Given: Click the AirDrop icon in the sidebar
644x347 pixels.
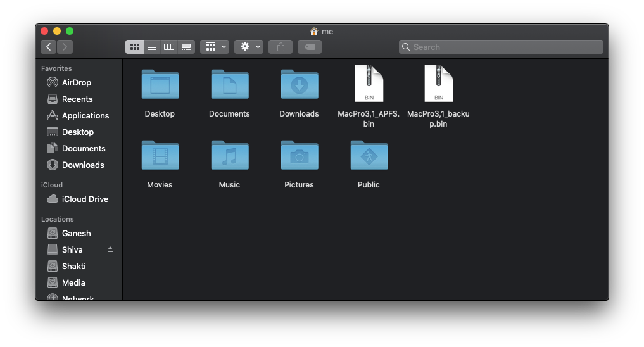Looking at the screenshot, I should (x=53, y=82).
